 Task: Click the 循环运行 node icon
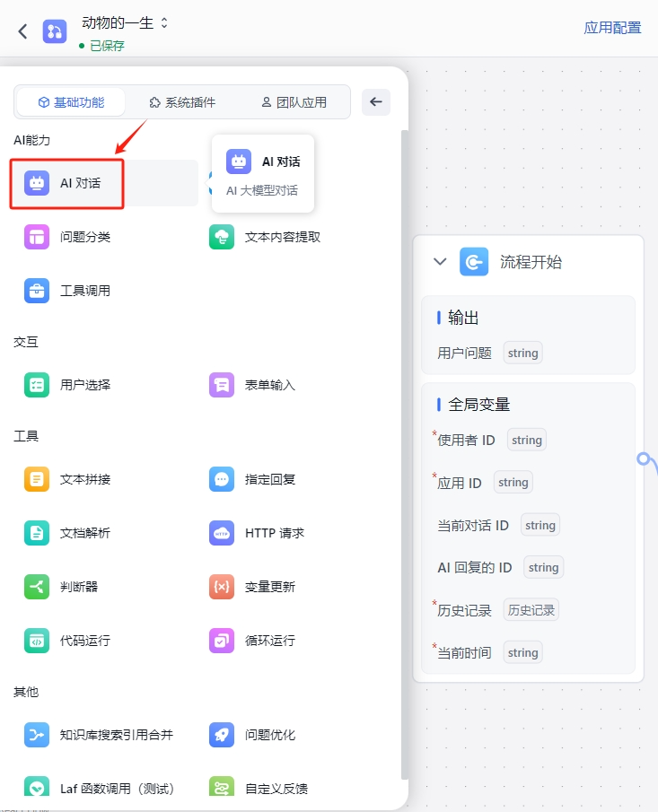click(x=222, y=642)
